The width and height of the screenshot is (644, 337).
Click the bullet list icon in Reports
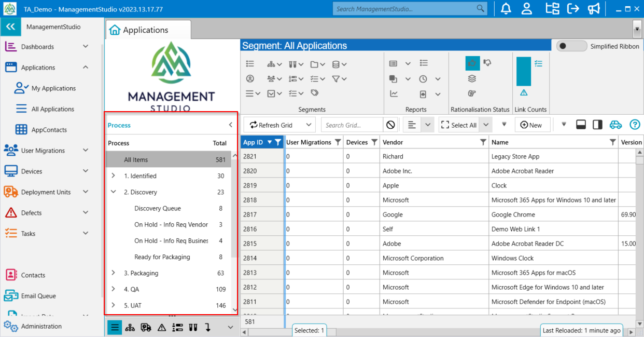tap(424, 63)
